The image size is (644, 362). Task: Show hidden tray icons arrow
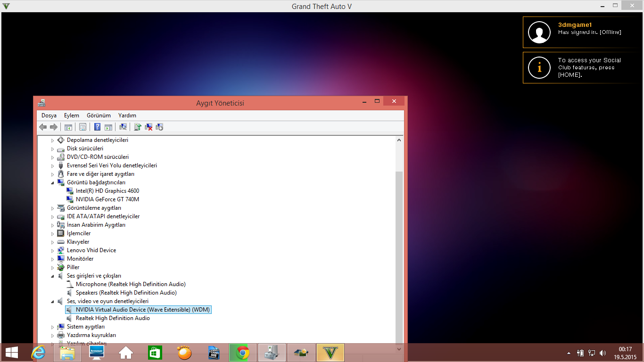(x=569, y=353)
